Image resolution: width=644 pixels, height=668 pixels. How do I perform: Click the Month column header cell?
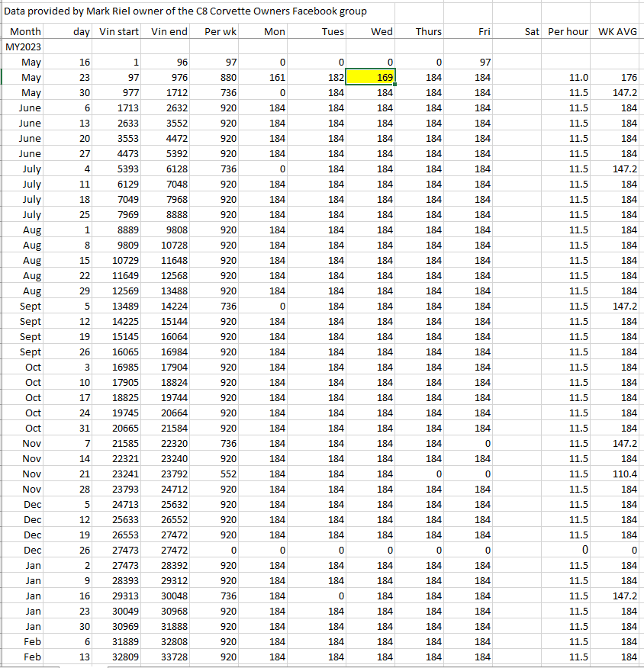click(25, 31)
